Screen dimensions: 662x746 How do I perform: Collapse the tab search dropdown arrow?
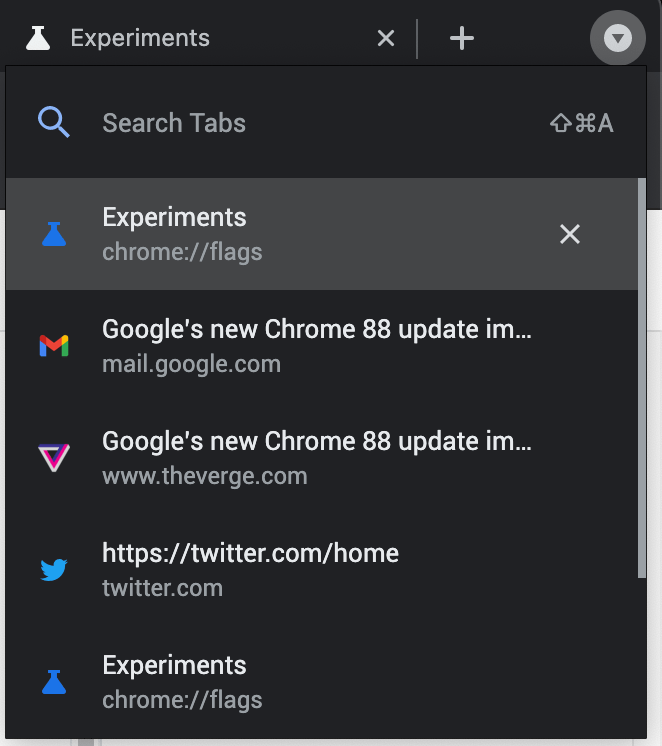618,39
